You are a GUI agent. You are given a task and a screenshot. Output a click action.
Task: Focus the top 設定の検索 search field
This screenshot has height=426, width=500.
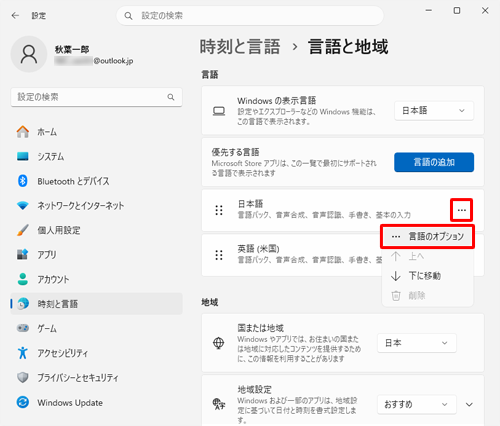pyautogui.click(x=250, y=16)
